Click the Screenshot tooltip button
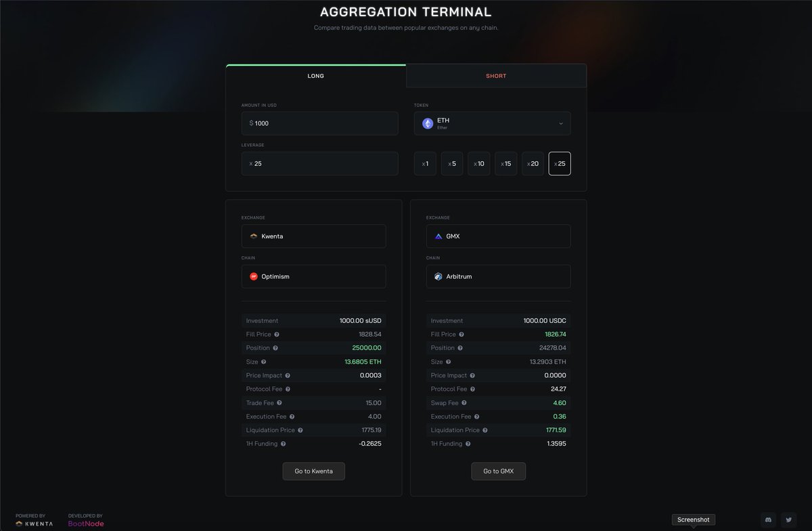Screen dimensions: 812x531 click(x=694, y=519)
